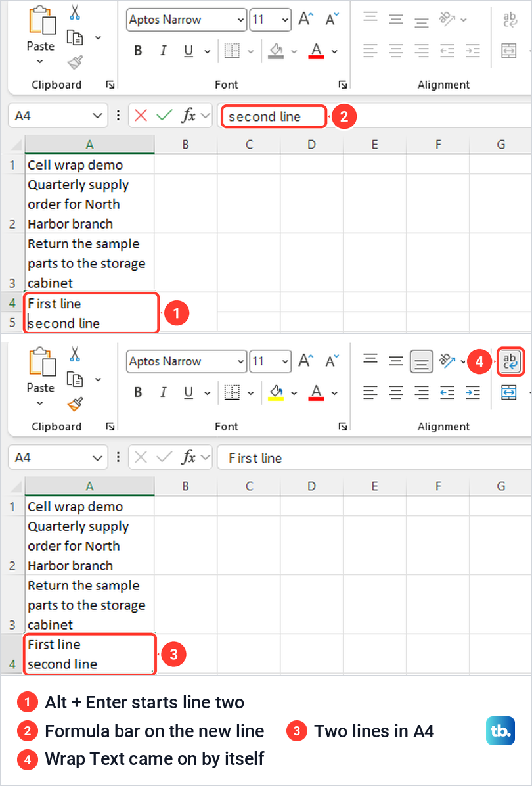Toggle the highlighted Bottom Align in lower ribbon
The image size is (532, 786).
421,361
